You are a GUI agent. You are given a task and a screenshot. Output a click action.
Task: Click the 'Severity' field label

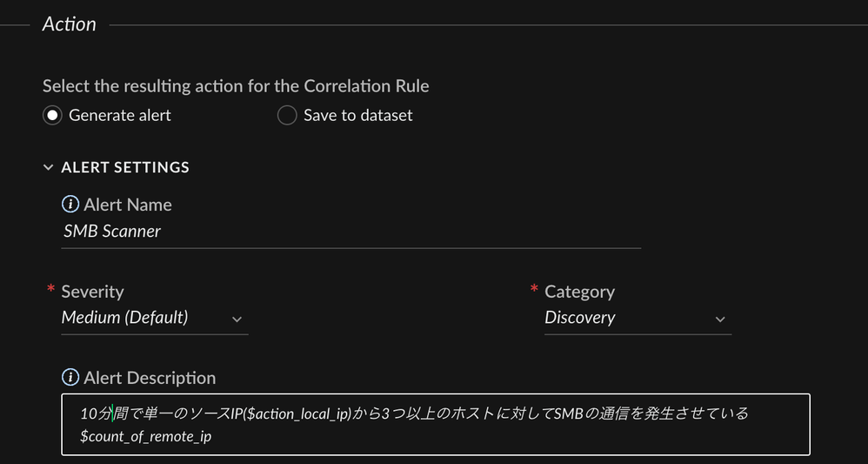(92, 292)
